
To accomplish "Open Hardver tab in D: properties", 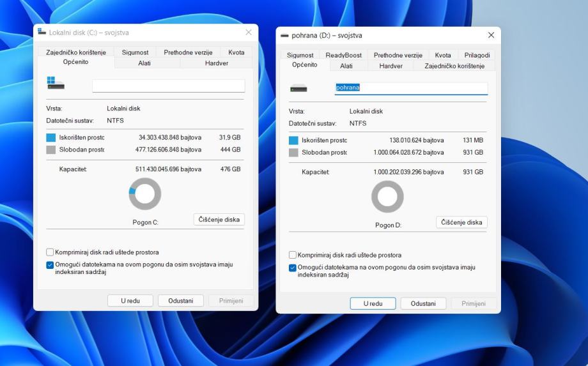I will (x=391, y=66).
